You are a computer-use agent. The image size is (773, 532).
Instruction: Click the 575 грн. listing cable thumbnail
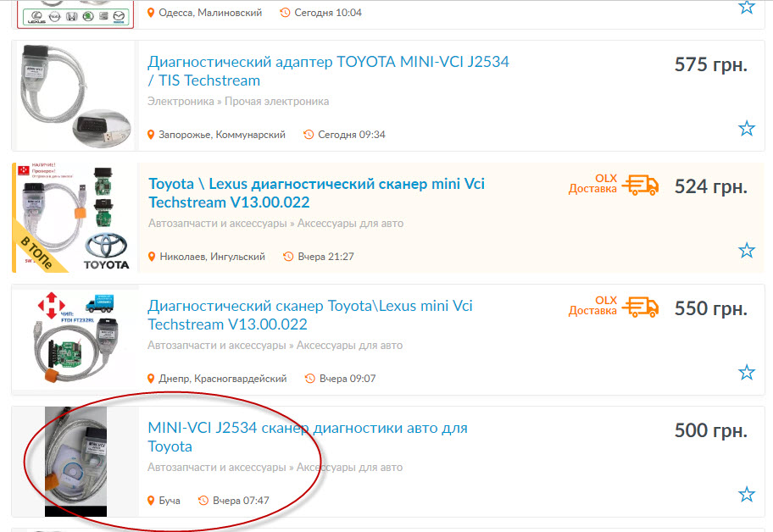click(x=75, y=95)
